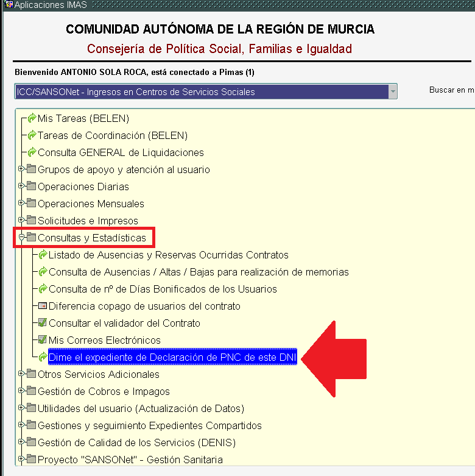Click folder icon of Operaciones Diarias

(x=32, y=186)
